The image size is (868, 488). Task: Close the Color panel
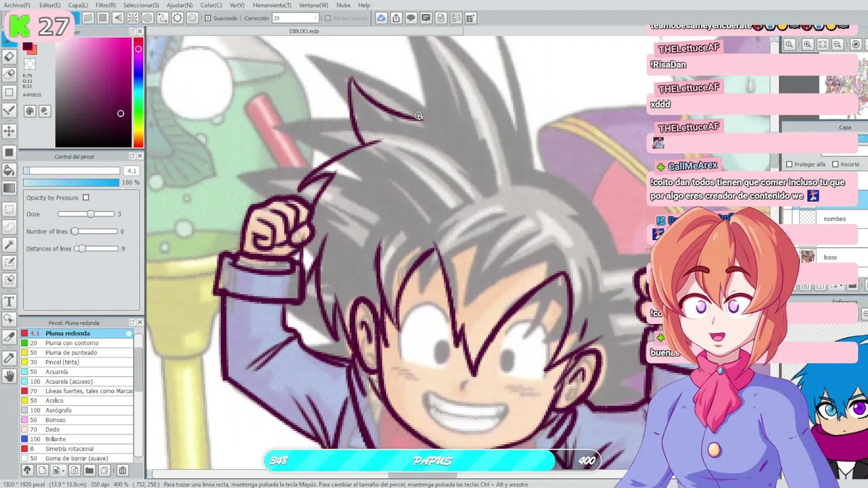[140, 32]
